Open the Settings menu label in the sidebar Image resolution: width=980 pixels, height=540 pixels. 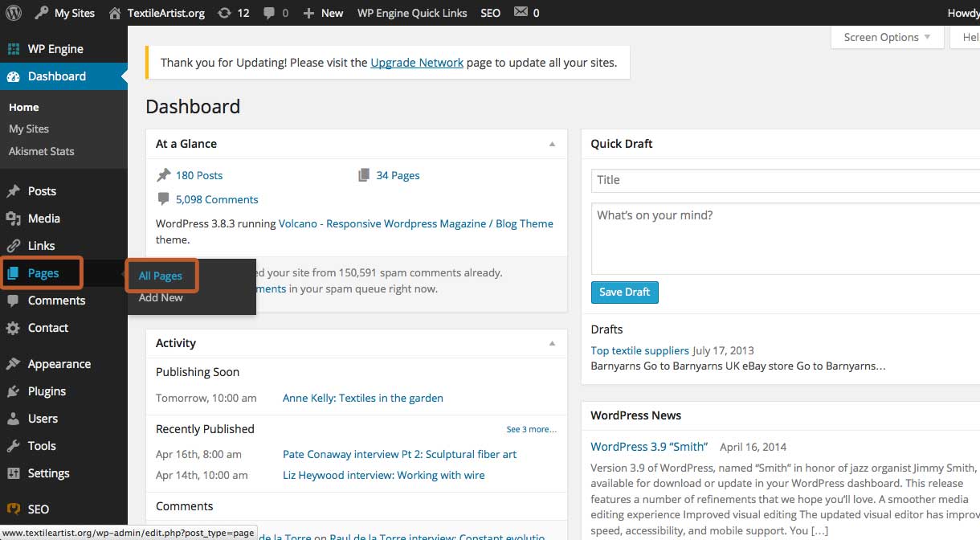pos(49,473)
